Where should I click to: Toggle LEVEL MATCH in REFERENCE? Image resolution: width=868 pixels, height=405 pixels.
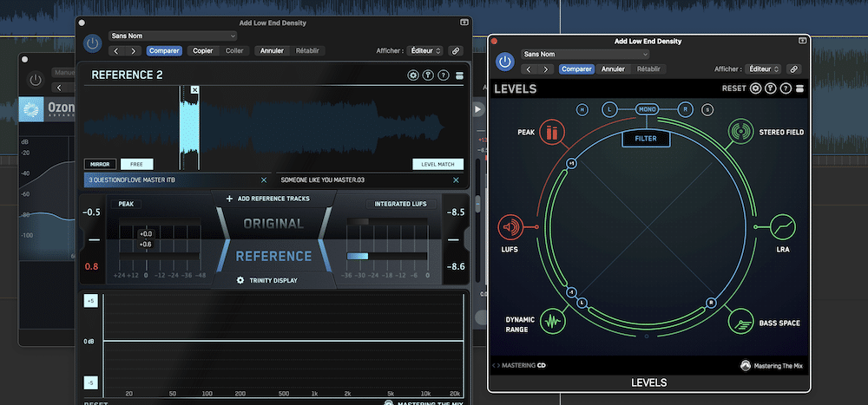tap(437, 164)
